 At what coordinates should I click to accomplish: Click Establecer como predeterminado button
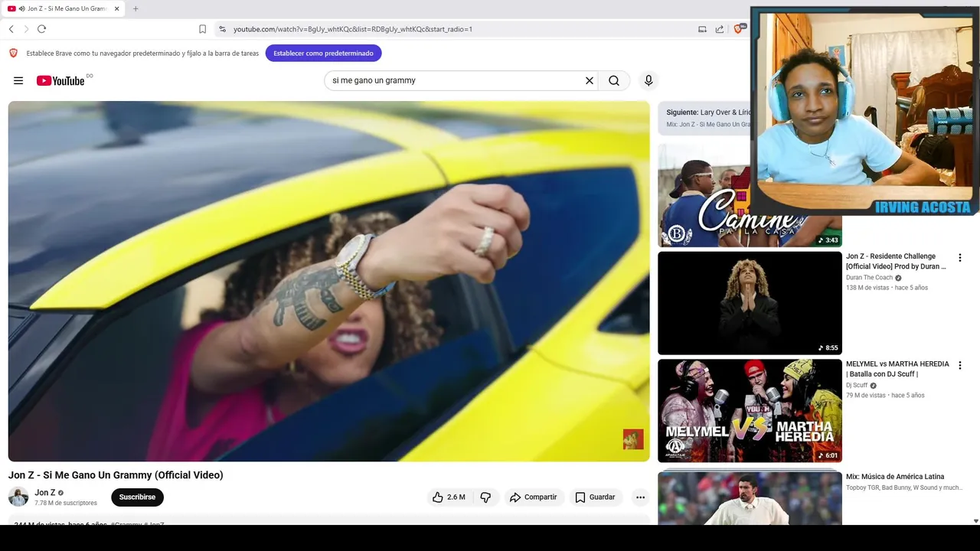tap(323, 54)
